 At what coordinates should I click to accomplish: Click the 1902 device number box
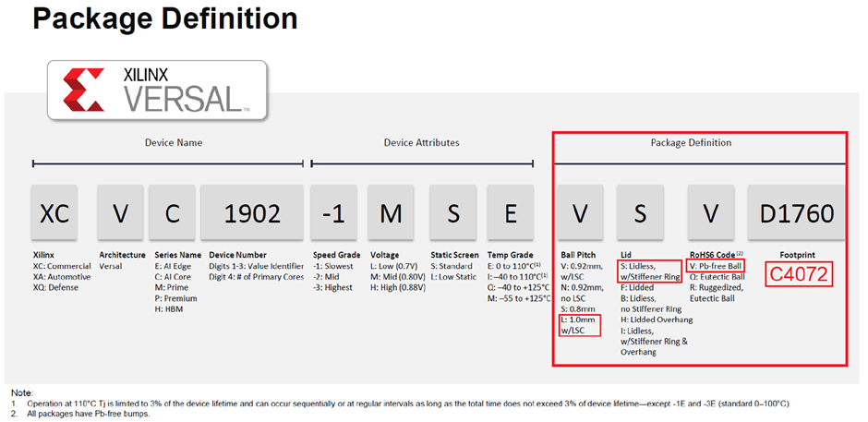point(252,213)
